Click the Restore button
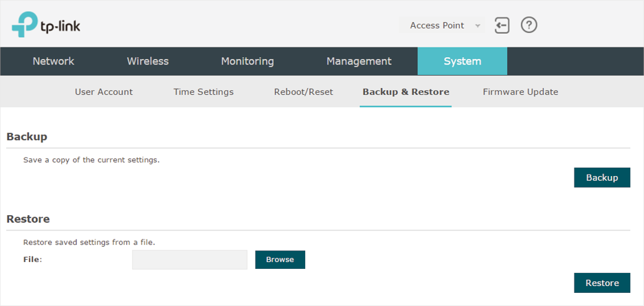644x306 pixels. [602, 283]
